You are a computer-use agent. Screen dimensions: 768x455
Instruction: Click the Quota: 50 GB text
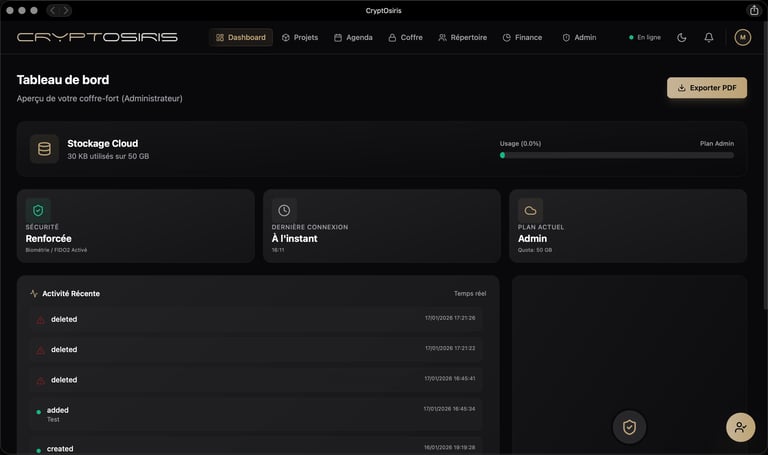(x=535, y=250)
